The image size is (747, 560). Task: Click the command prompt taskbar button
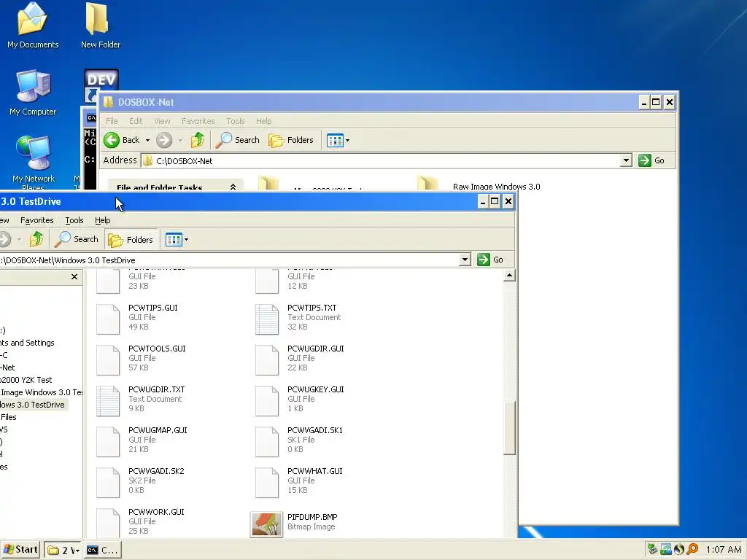[102, 550]
